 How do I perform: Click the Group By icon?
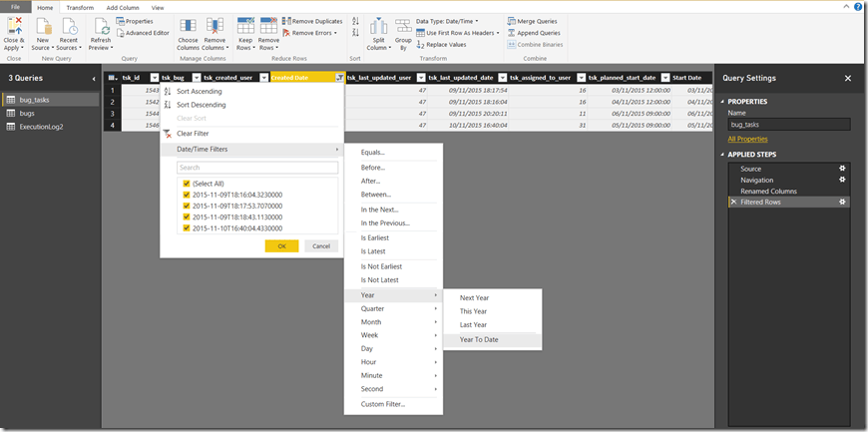coord(402,27)
